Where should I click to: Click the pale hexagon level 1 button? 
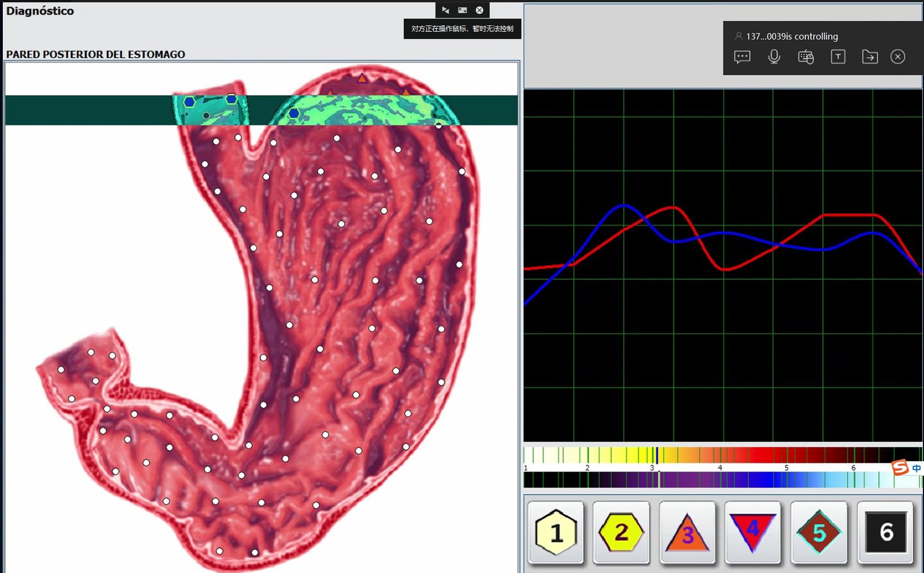556,532
